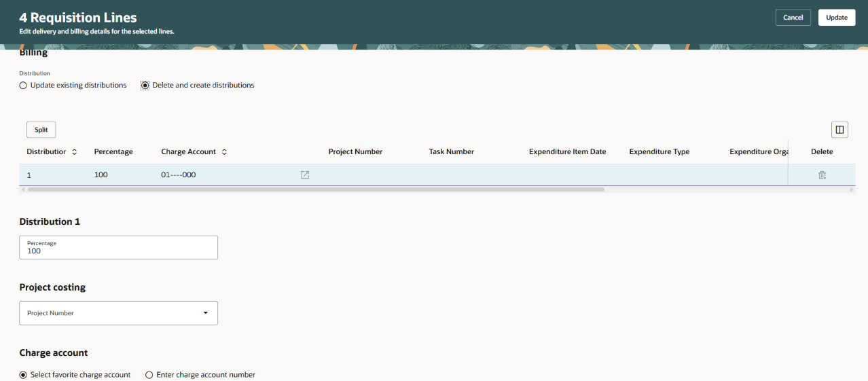Click the Update button
This screenshot has width=868, height=381.
pos(837,18)
